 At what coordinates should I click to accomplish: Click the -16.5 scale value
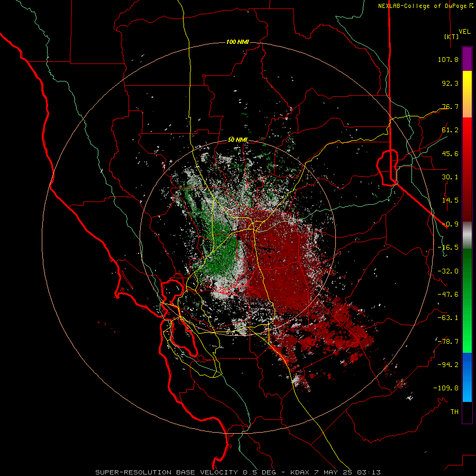448,248
